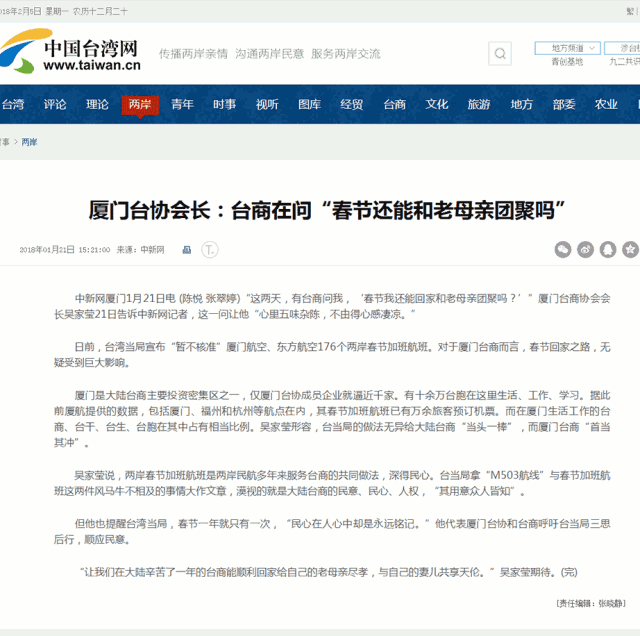
Task: Open the 两岸 navigation tab
Action: click(x=140, y=104)
